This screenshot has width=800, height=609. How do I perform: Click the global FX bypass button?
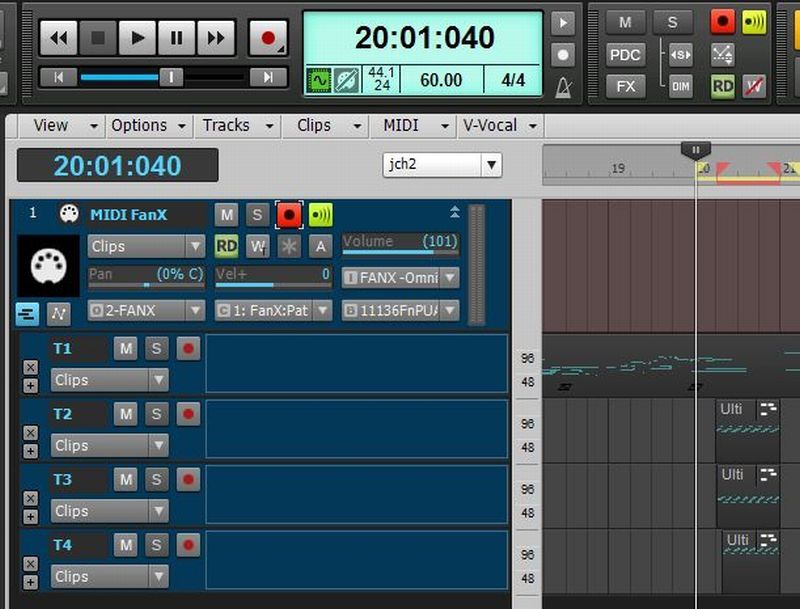(625, 86)
